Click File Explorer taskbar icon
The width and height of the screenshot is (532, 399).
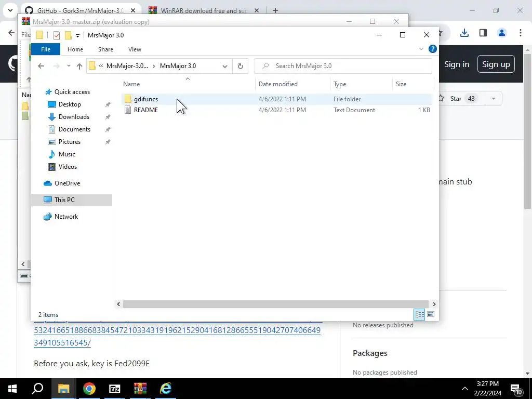click(63, 389)
